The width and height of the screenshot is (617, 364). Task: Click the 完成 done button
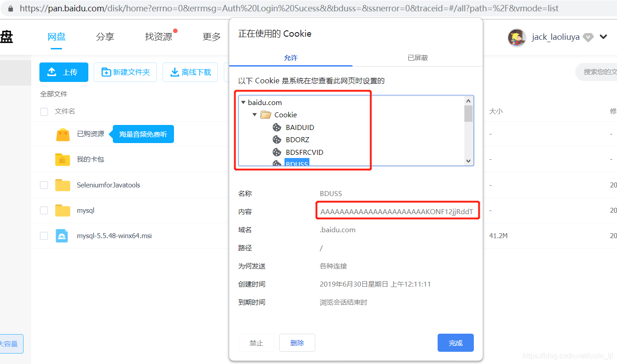click(456, 343)
